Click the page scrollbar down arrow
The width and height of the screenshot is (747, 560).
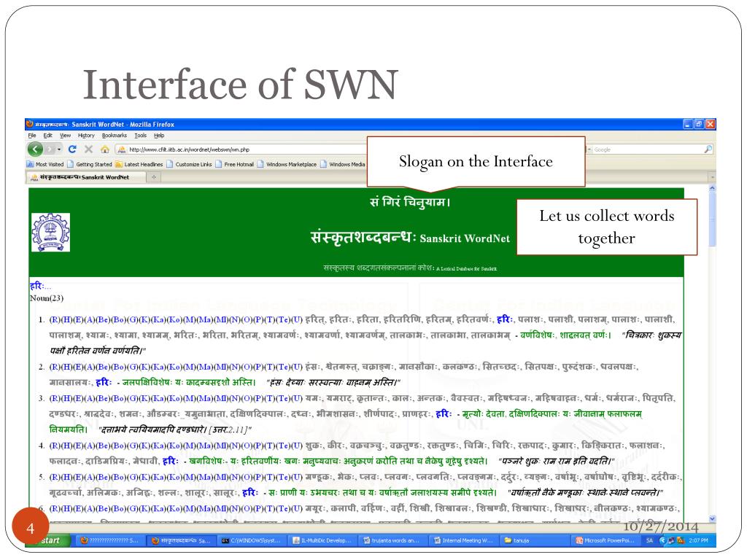tap(712, 518)
